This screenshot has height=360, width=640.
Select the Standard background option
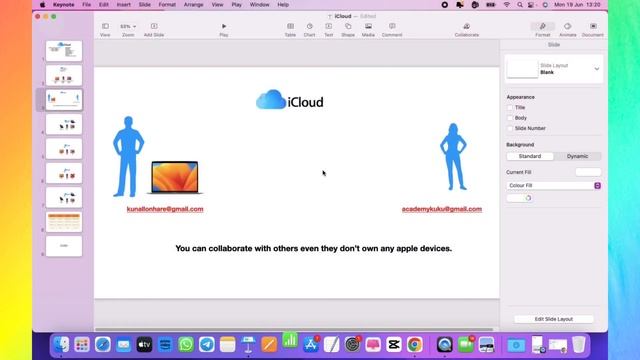[x=530, y=156]
